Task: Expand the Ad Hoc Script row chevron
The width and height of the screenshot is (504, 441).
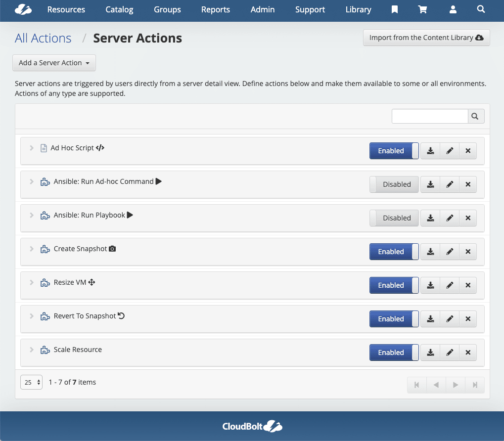Action: (x=32, y=148)
